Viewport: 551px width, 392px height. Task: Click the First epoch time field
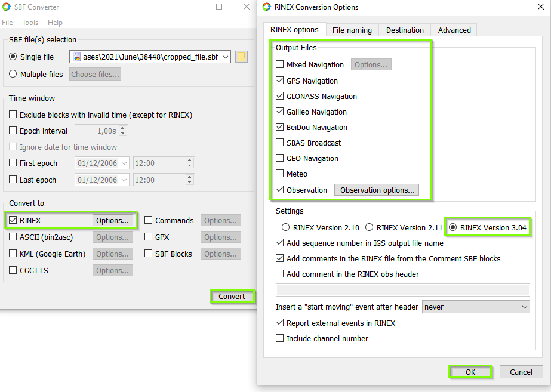tap(160, 163)
